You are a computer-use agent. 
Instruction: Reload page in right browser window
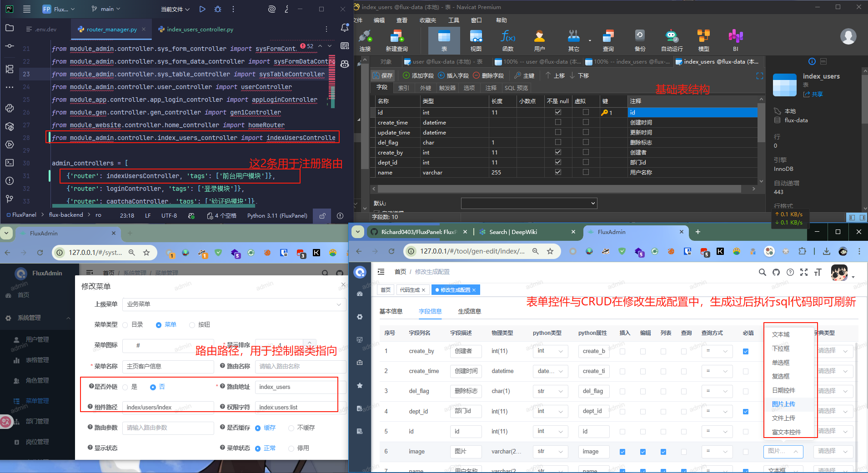pos(391,251)
